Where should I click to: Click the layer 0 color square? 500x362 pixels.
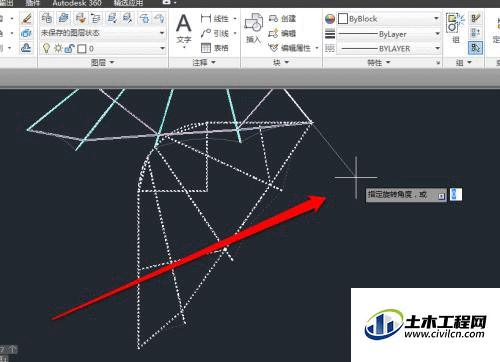[x=82, y=49]
